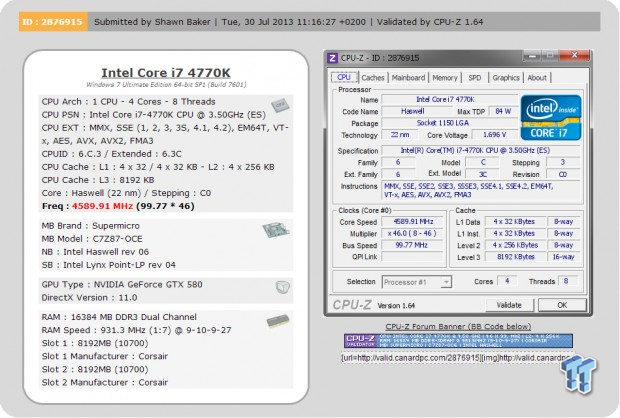Click the OK button in CPU-Z
Image resolution: width=620 pixels, height=418 pixels.
point(562,305)
